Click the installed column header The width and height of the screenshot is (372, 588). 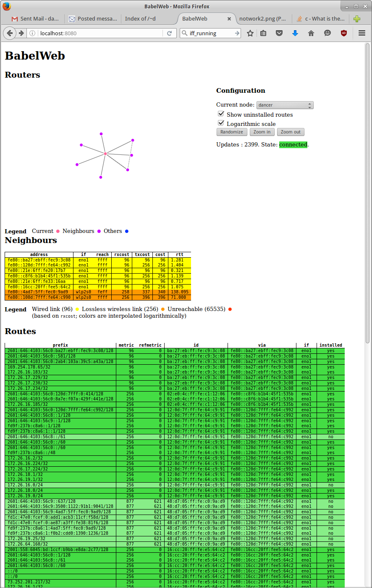(331, 345)
